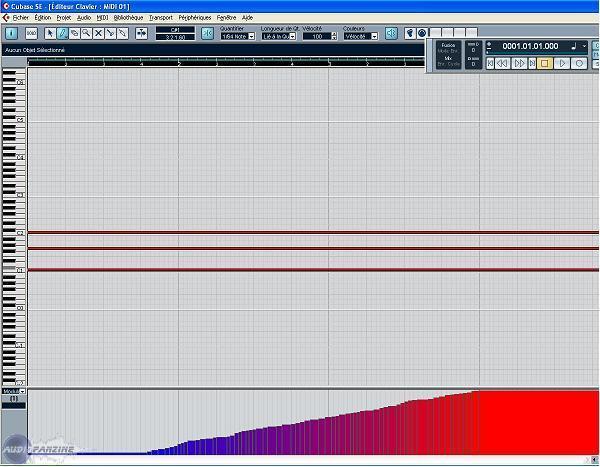This screenshot has height=467, width=600.
Task: Click the Record transport button
Action: point(579,64)
